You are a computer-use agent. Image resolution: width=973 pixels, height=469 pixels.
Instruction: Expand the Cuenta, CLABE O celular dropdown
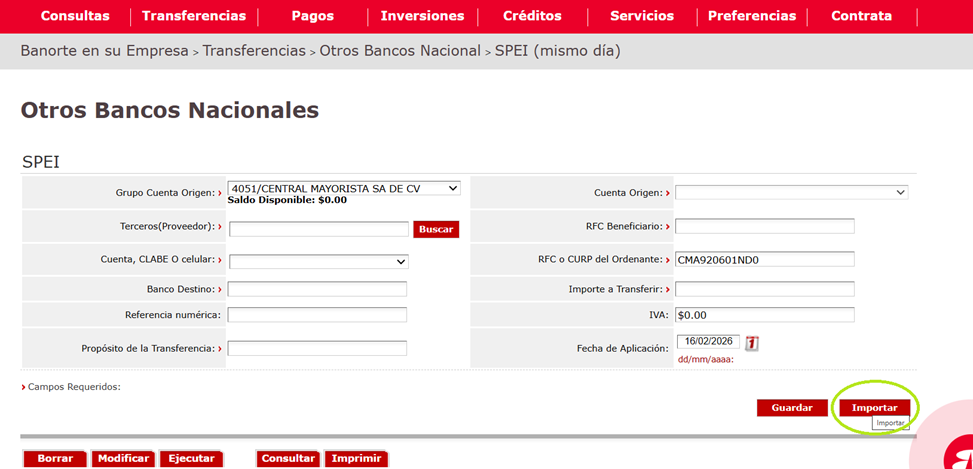coord(318,261)
